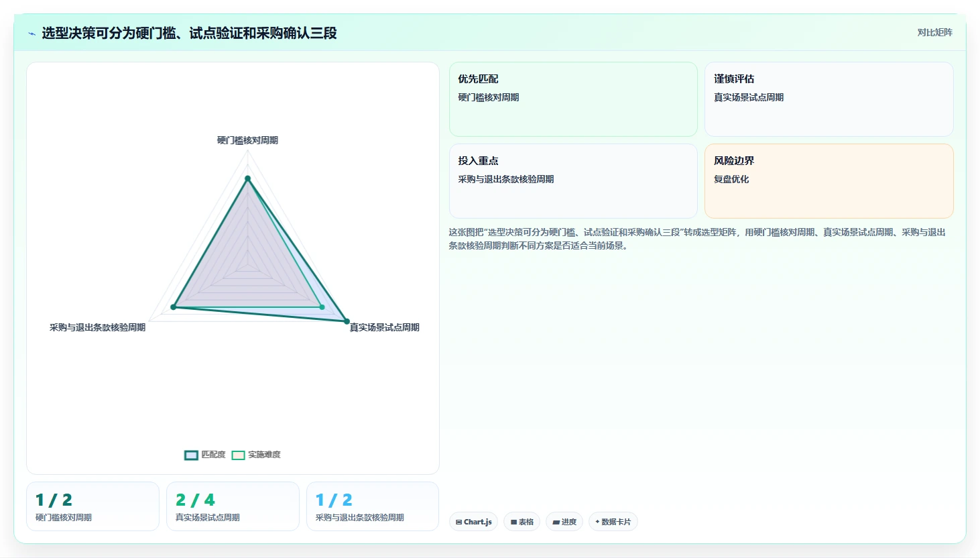Open the 投入重点 card
This screenshot has height=558, width=980.
[x=573, y=181]
